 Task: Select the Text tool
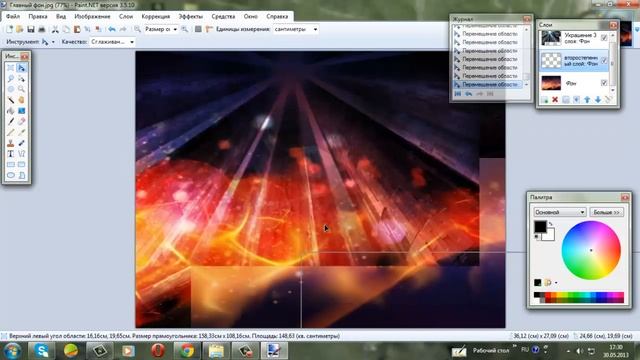pos(11,154)
